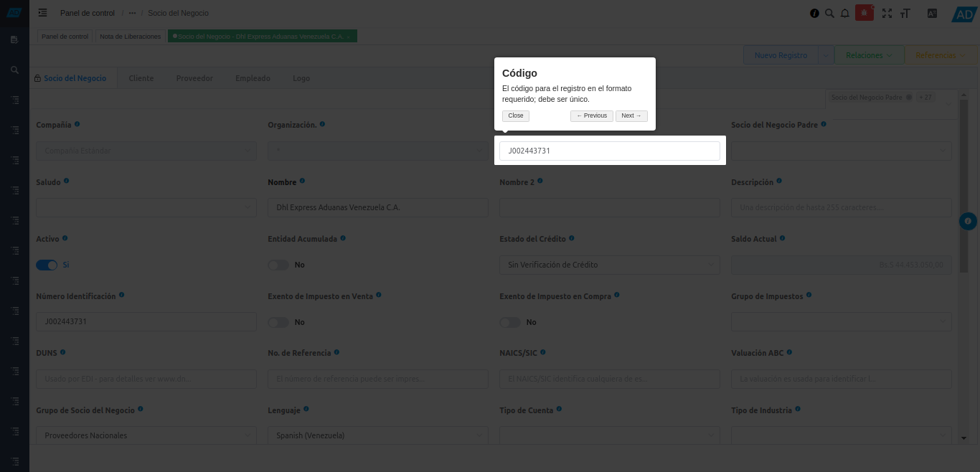
Task: Open the red bug report icon
Action: [x=864, y=13]
